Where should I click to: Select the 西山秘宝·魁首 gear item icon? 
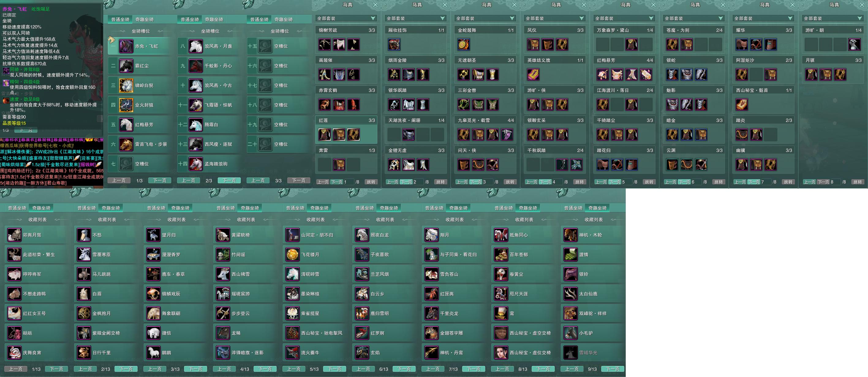tap(742, 105)
